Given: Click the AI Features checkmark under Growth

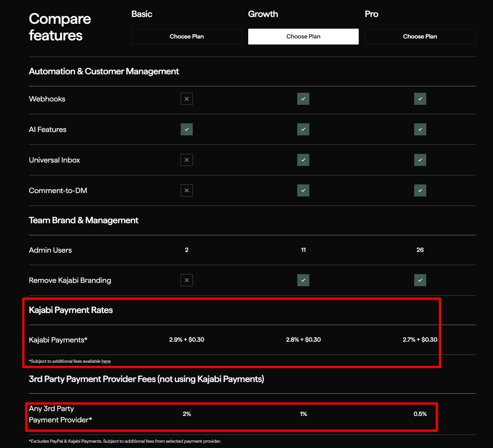Looking at the screenshot, I should (x=303, y=129).
